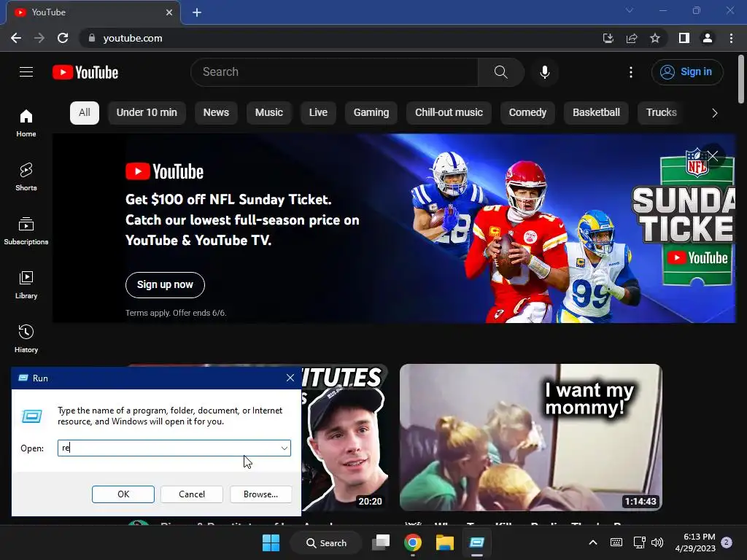Open the touch keyboard tray icon
This screenshot has width=747, height=560.
[x=616, y=542]
